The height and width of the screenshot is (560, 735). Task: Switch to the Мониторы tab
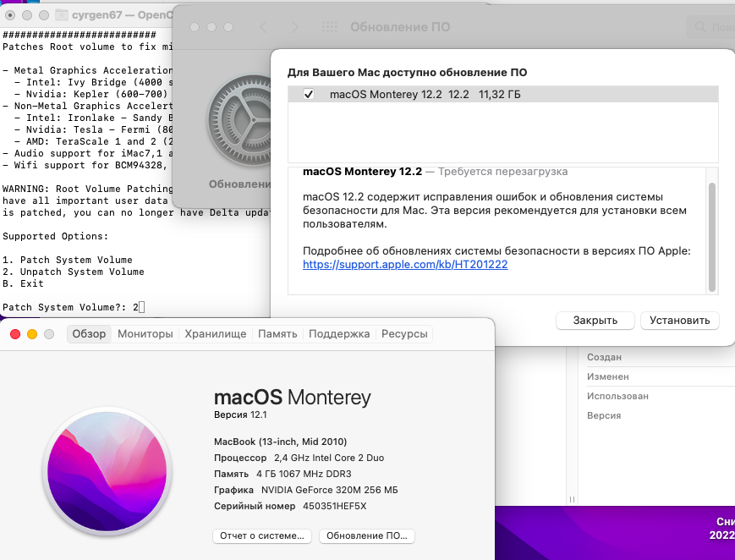point(145,334)
